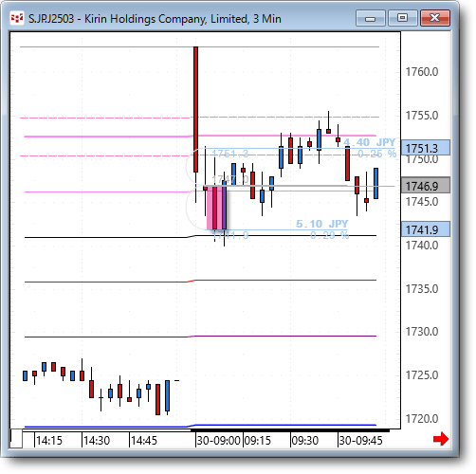
Task: Select the 1751.3 price marker on the scale
Action: point(426,148)
